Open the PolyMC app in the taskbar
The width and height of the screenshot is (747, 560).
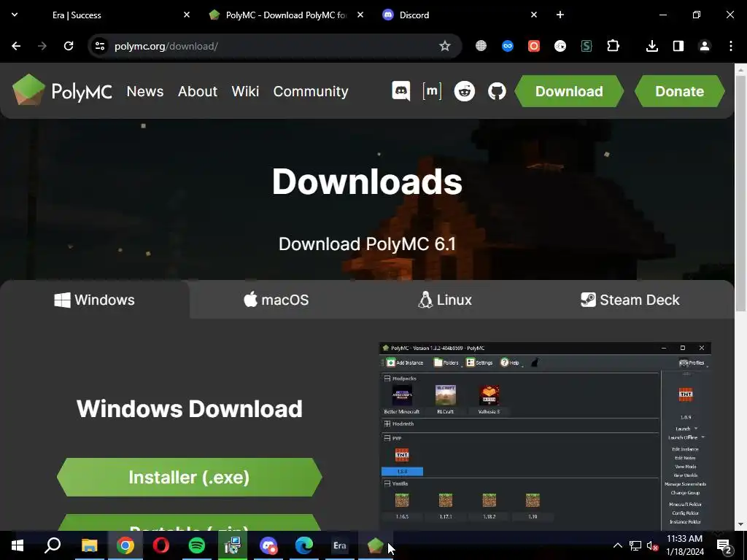pos(375,545)
